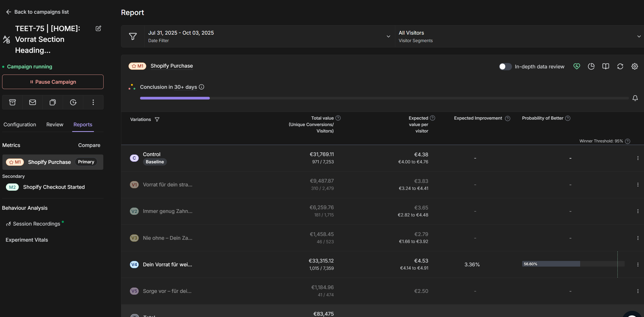The image size is (644, 317).
Task: Open the kebab menu on the Control row
Action: [638, 158]
